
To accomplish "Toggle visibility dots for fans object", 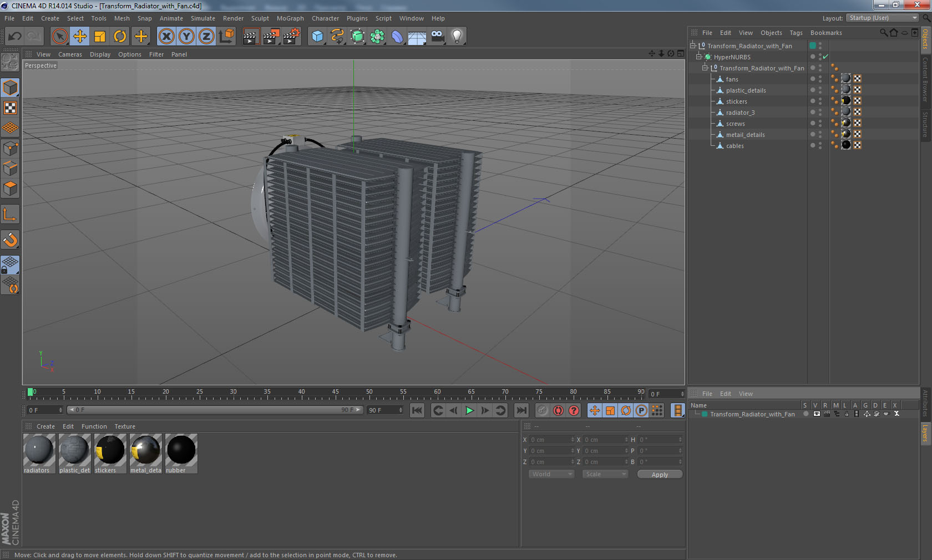I will point(820,79).
